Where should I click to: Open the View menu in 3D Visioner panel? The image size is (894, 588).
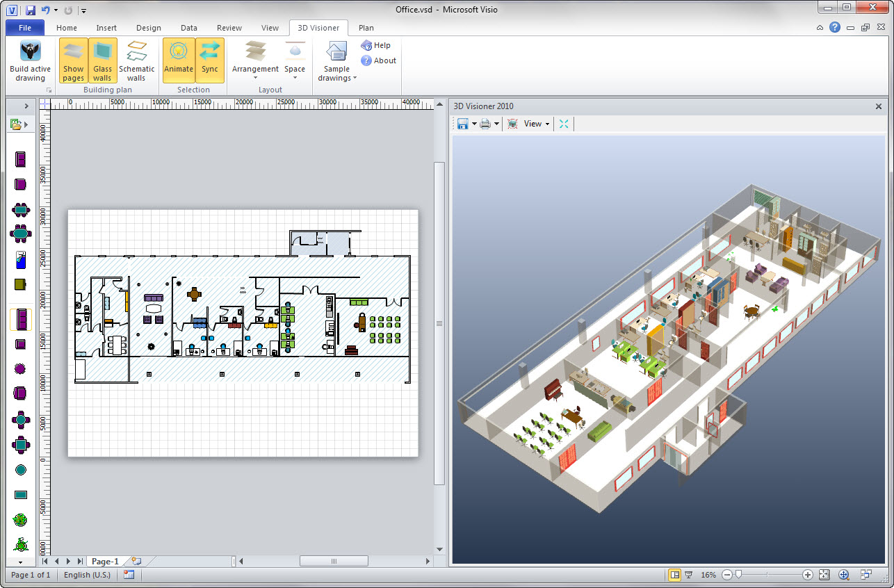[x=536, y=124]
